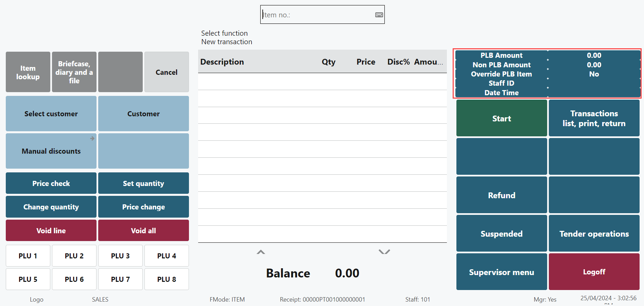Screen dimensions: 644x306
Task: Choose Select customer
Action: pyautogui.click(x=51, y=114)
